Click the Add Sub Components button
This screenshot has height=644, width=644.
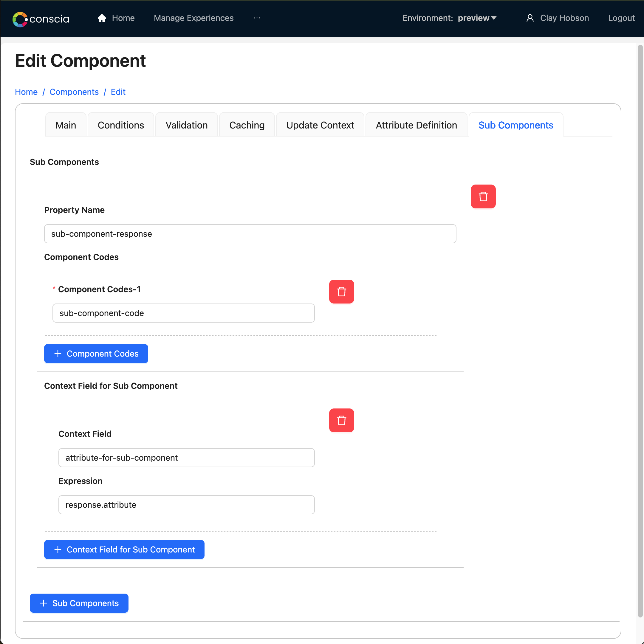point(79,603)
